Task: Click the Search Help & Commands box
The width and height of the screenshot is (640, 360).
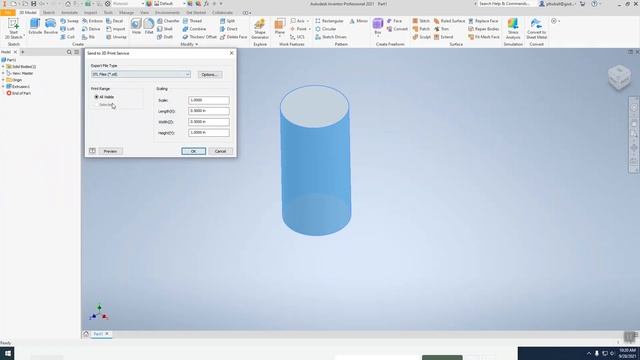Action: click(x=504, y=4)
